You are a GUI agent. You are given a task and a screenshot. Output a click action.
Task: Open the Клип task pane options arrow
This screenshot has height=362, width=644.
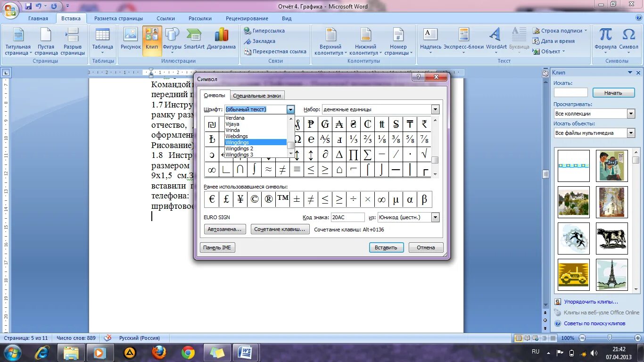click(630, 73)
